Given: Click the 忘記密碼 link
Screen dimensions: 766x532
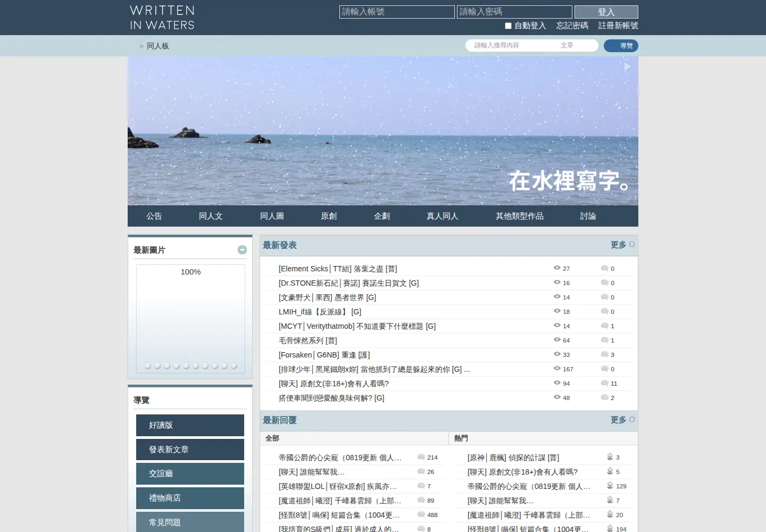Looking at the screenshot, I should coord(572,26).
